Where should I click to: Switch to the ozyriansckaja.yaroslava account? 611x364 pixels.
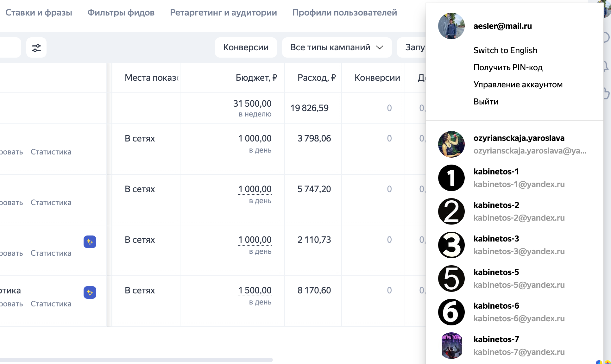pyautogui.click(x=519, y=144)
